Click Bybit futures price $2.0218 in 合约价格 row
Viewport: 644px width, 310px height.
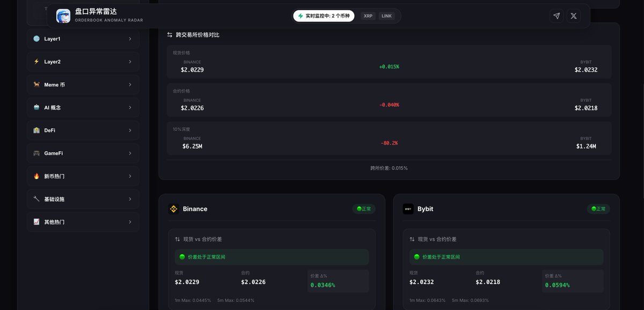[586, 108]
